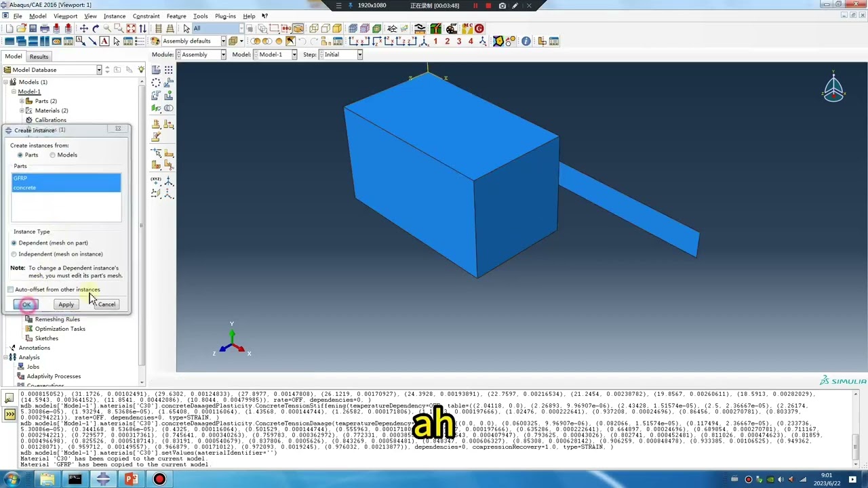Apply view number 1

click(435, 41)
